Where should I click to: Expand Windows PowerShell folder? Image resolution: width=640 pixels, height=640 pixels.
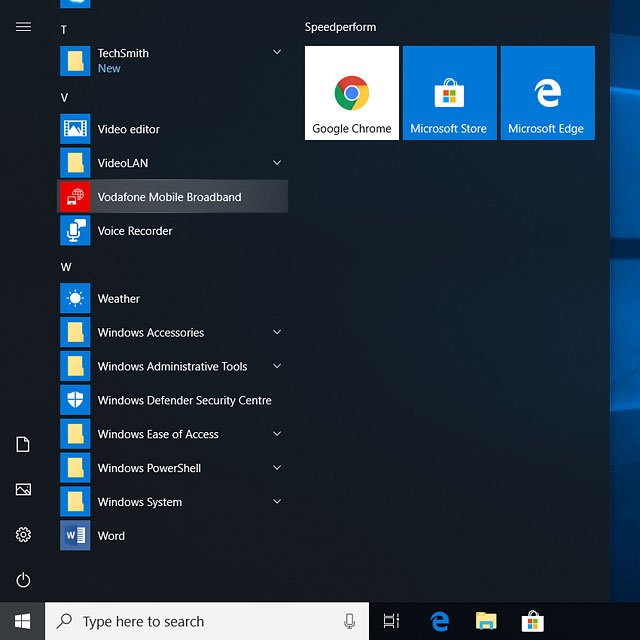tap(277, 468)
